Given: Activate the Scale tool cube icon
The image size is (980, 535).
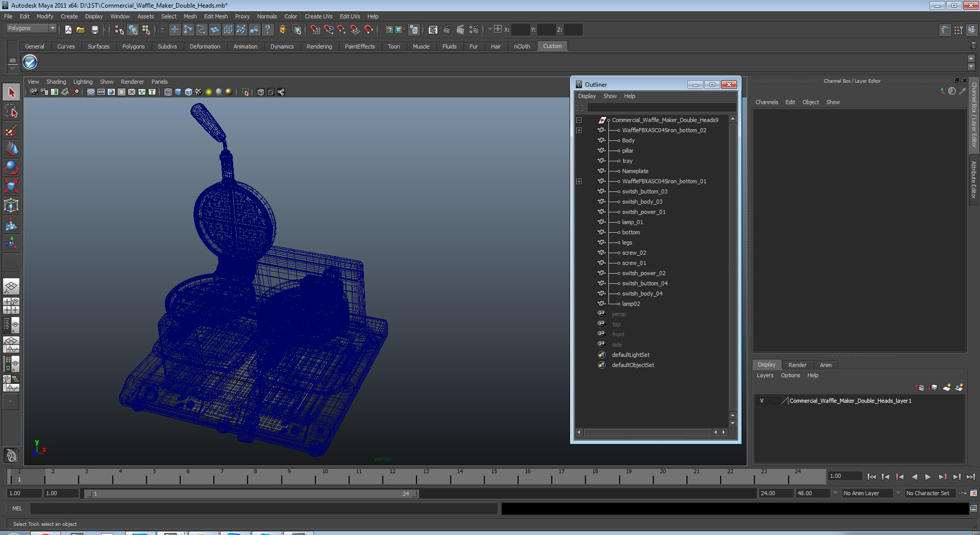Looking at the screenshot, I should [x=11, y=186].
